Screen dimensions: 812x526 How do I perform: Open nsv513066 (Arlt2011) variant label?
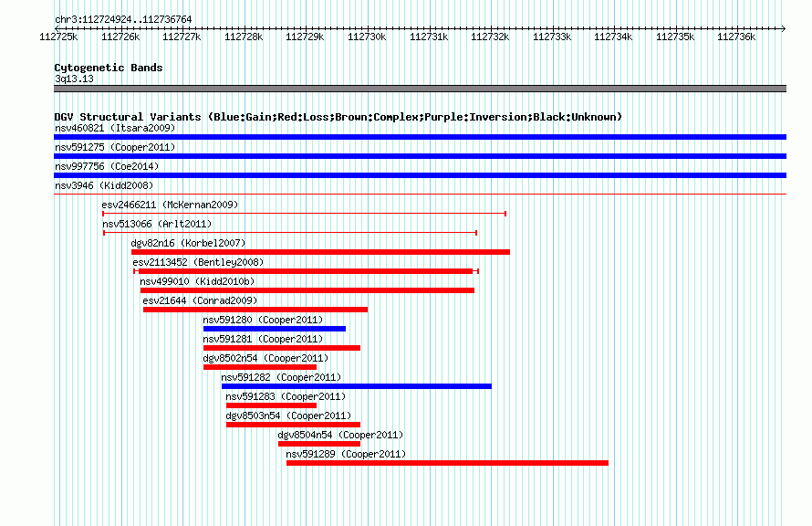(x=157, y=224)
